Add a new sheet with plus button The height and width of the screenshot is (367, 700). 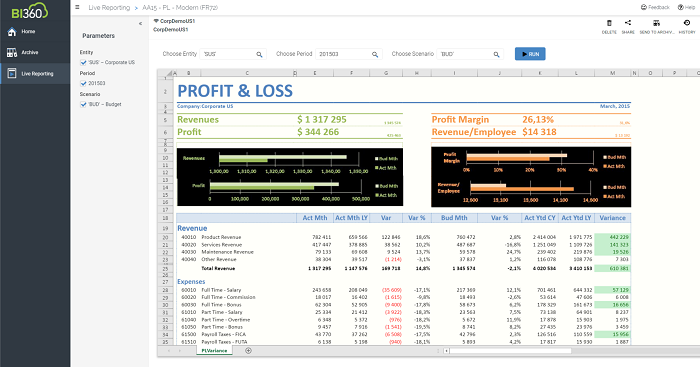pyautogui.click(x=248, y=351)
